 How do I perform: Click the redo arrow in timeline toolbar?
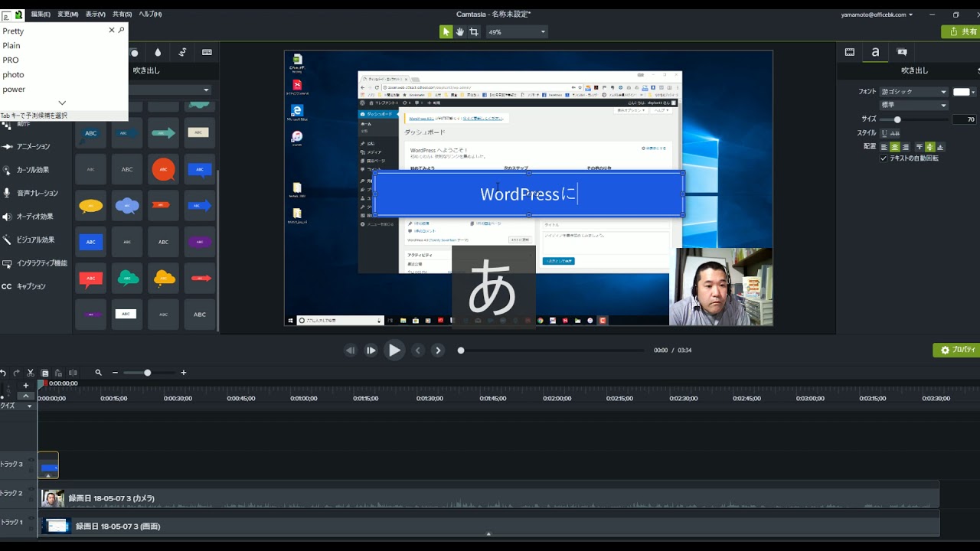17,373
